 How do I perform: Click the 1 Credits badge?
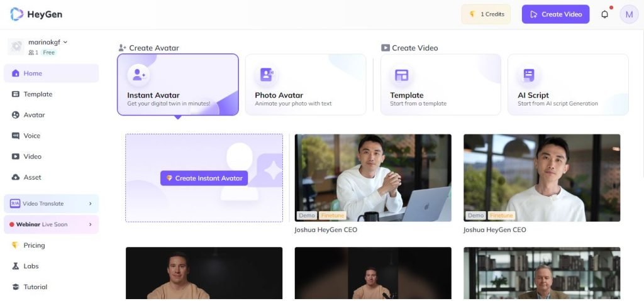coord(486,14)
